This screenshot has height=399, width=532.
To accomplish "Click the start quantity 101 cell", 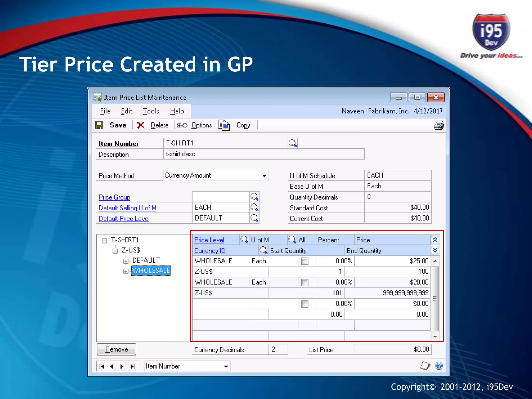I will coord(307,293).
